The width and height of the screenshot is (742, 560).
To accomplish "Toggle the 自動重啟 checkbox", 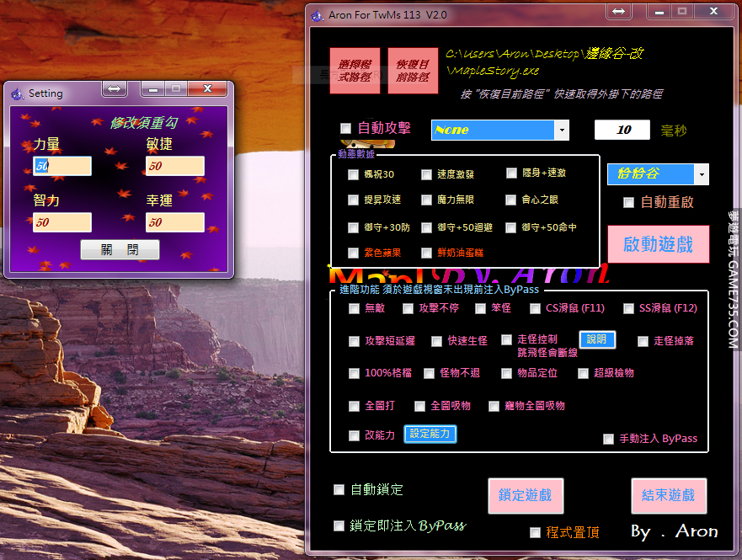I will 628,202.
